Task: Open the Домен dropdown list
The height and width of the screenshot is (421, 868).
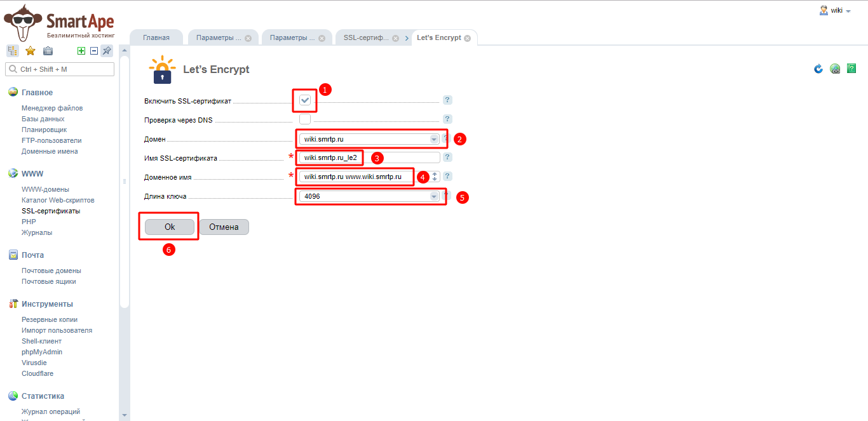Action: pyautogui.click(x=369, y=139)
